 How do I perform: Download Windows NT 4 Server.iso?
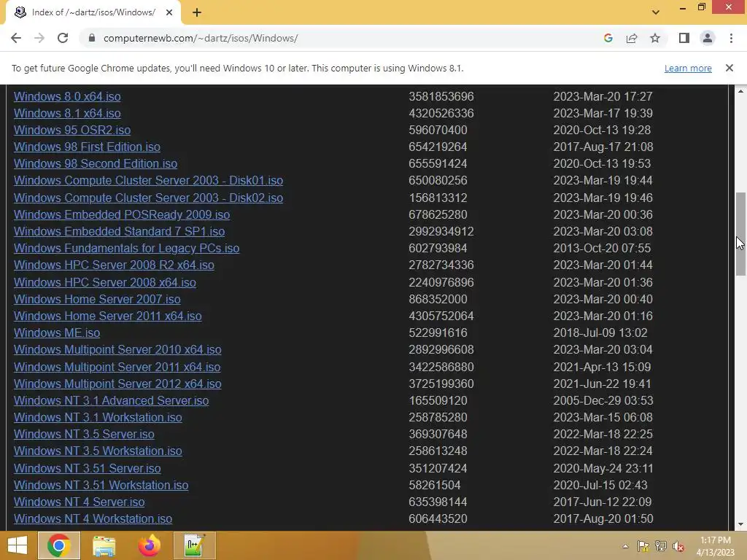79,502
